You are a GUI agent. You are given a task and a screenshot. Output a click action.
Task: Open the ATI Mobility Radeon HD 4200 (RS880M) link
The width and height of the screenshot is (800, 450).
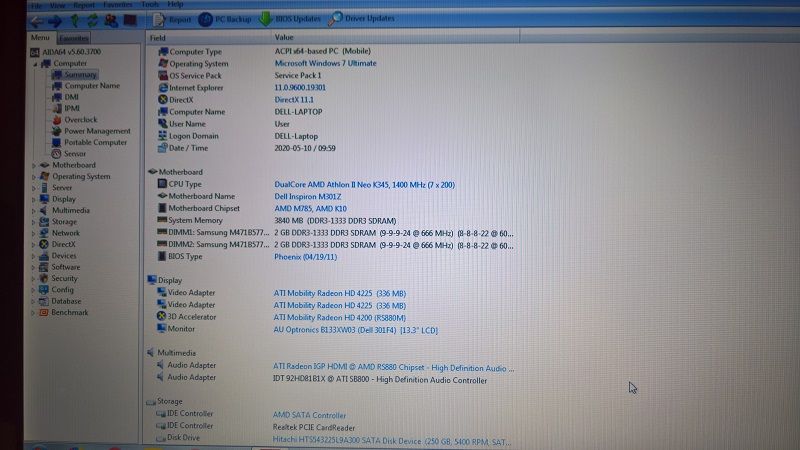340,317
